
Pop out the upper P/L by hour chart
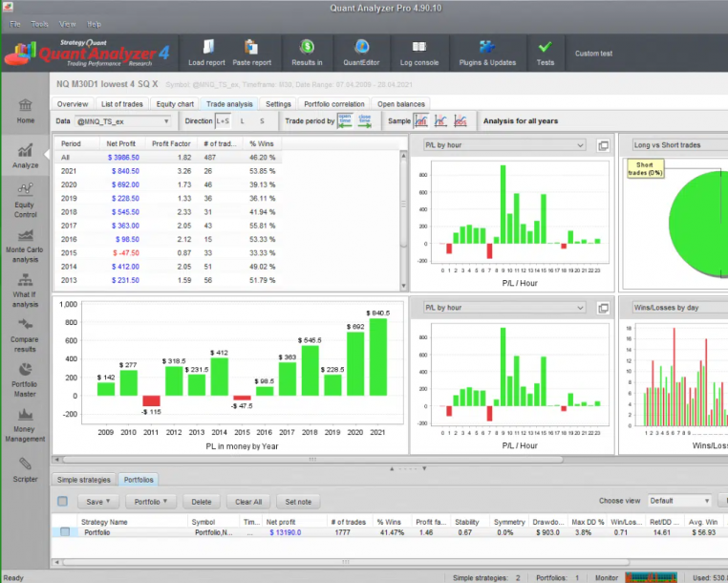pos(603,145)
